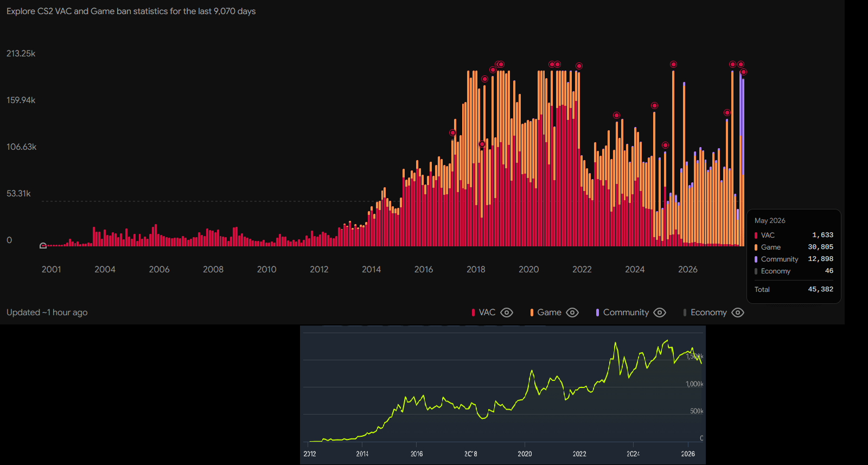Click the 'Updated ~1 hour ago' text
Image resolution: width=868 pixels, height=465 pixels.
(x=47, y=313)
